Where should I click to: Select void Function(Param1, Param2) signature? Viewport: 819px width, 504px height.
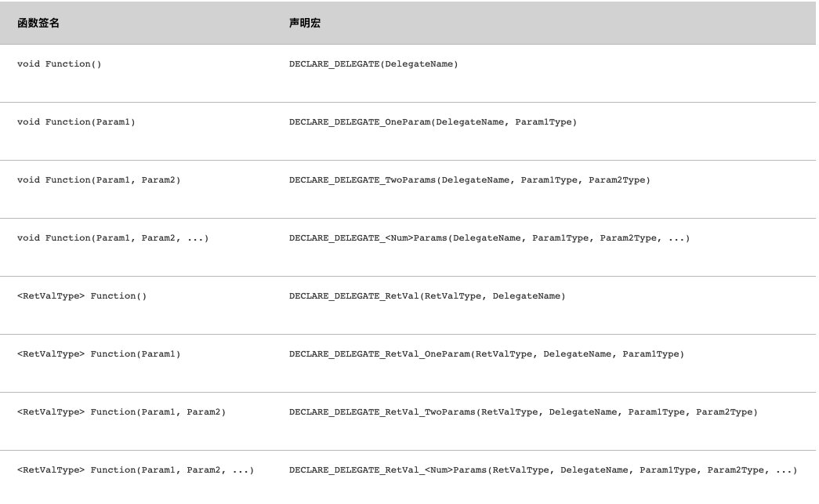[x=99, y=179]
